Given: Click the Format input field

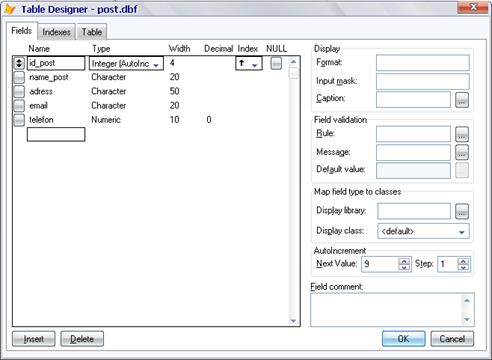Looking at the screenshot, I should click(423, 63).
